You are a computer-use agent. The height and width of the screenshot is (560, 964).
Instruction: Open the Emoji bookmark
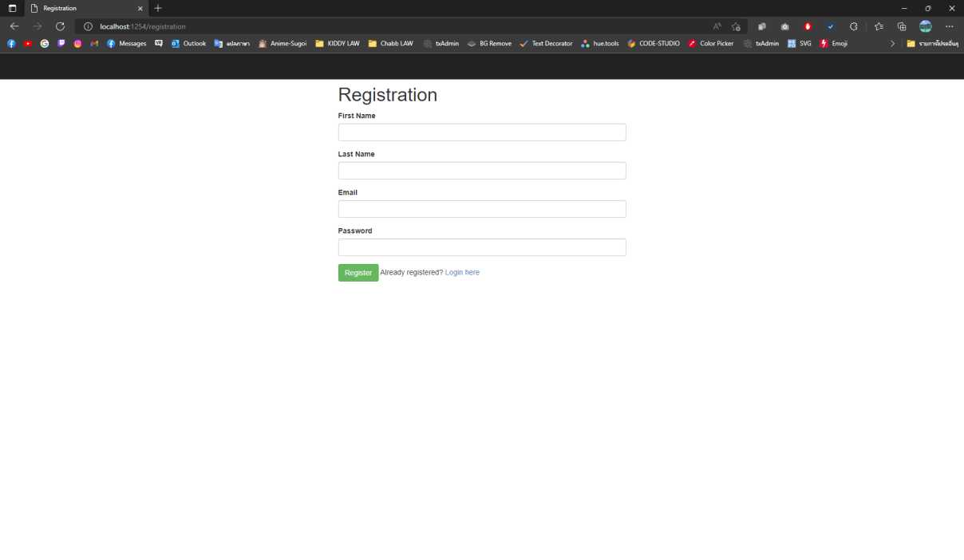[x=834, y=44]
